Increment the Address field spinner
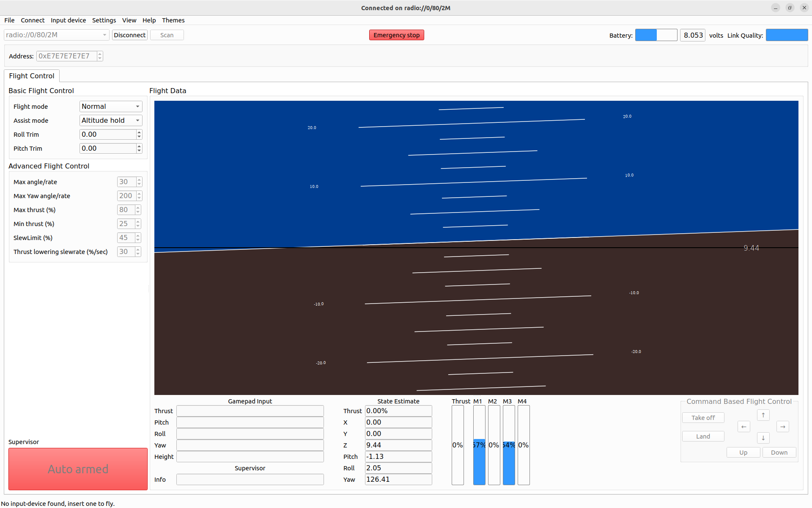The image size is (812, 508). point(100,54)
